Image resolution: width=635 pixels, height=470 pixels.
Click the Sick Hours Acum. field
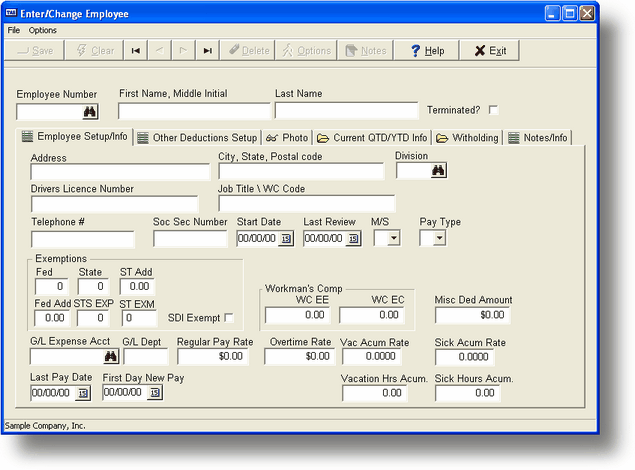point(468,393)
